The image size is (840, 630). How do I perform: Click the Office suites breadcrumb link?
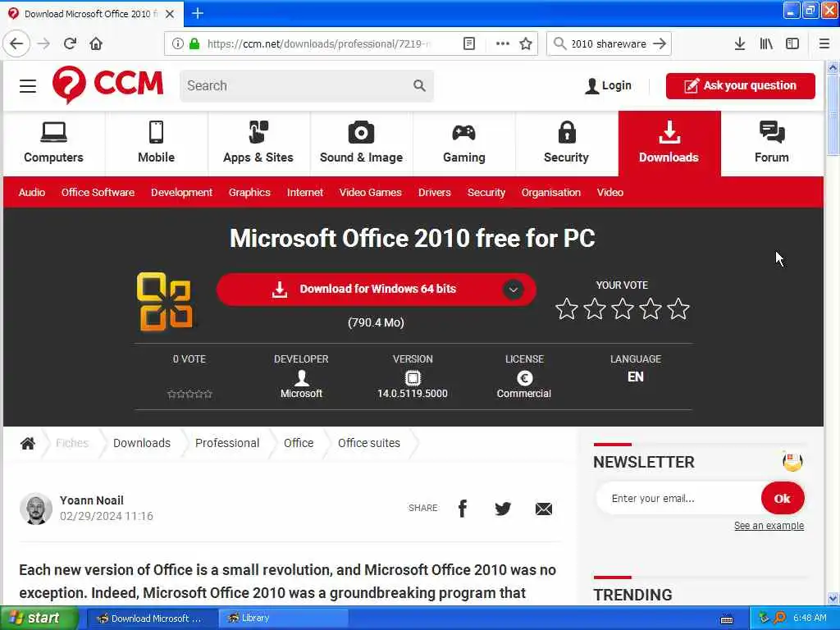[x=368, y=443]
